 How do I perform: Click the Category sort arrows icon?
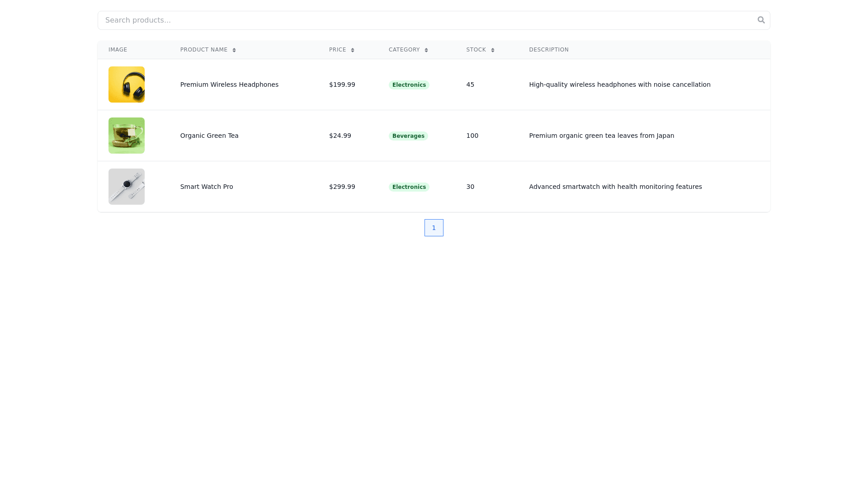pos(426,50)
